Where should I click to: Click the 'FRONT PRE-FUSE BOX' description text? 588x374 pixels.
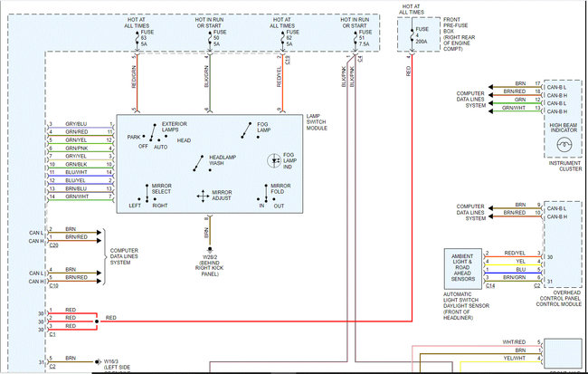tap(459, 34)
